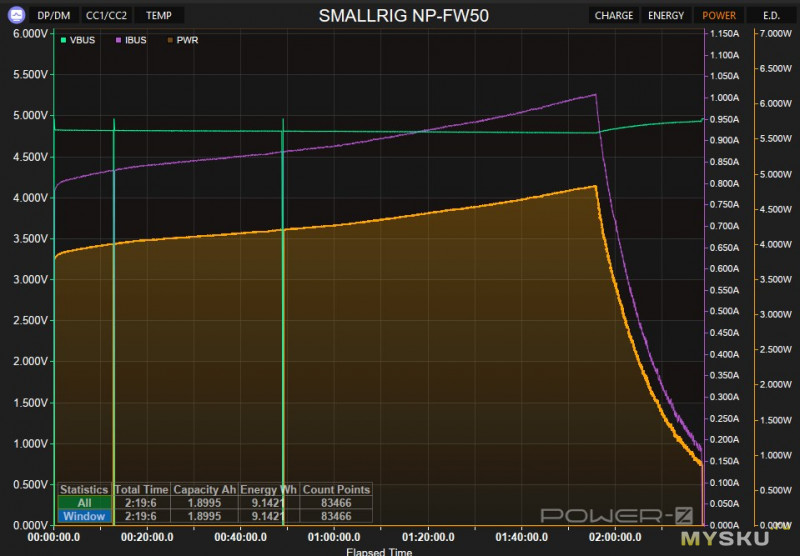Click the 0.500A current axis label
The width and height of the screenshot is (800, 556).
[x=724, y=311]
